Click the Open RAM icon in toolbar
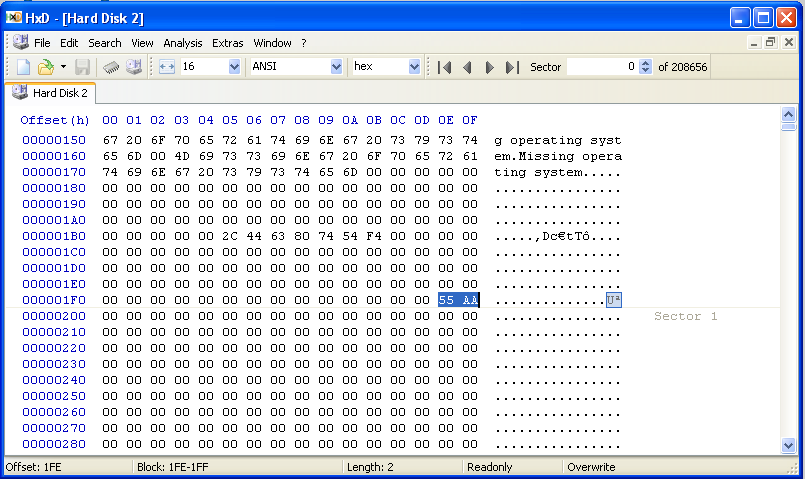Image resolution: width=805 pixels, height=479 pixels. pyautogui.click(x=111, y=67)
